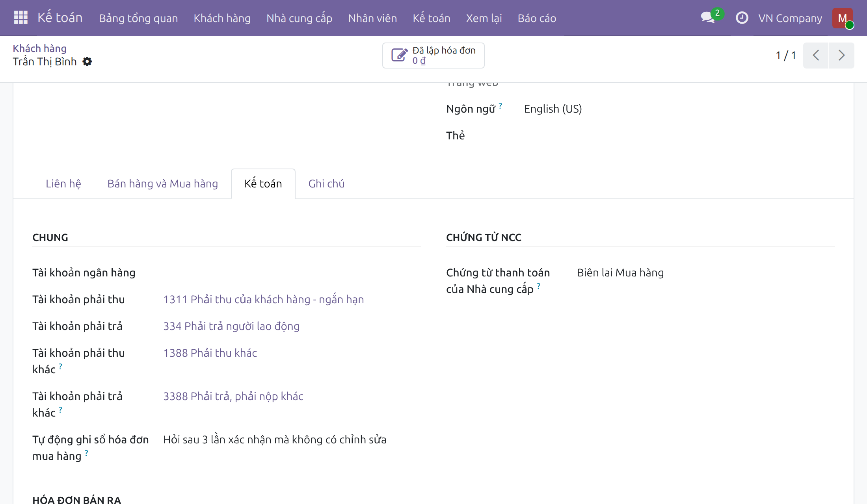Open the Báo cáo menu
This screenshot has width=867, height=504.
coord(537,18)
